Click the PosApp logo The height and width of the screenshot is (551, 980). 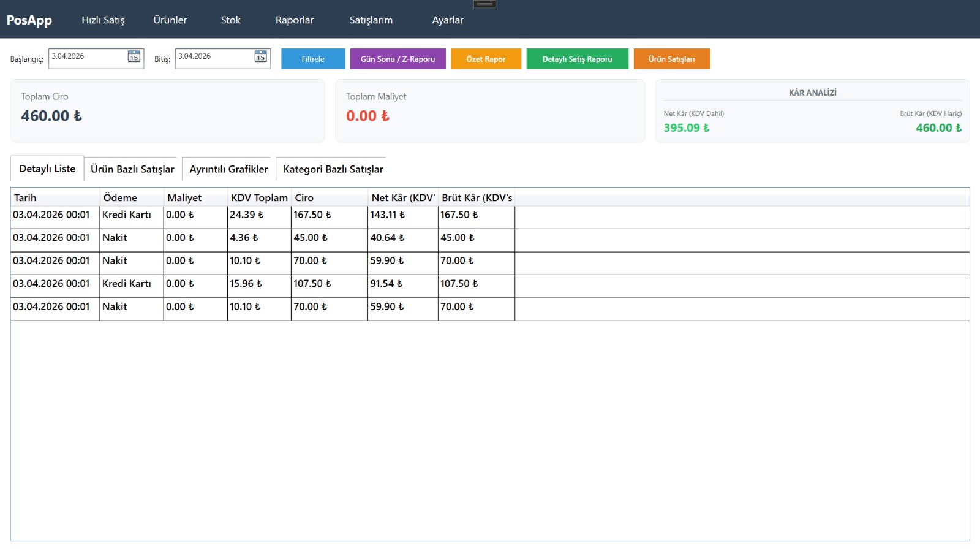tap(29, 20)
